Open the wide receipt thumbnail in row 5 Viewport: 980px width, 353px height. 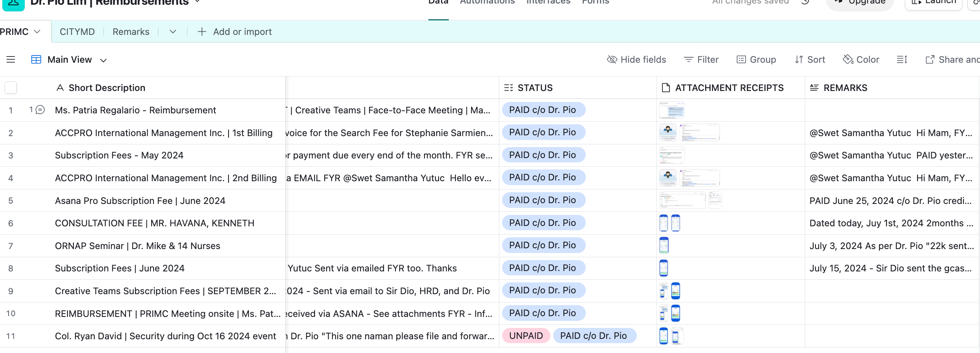pos(682,200)
